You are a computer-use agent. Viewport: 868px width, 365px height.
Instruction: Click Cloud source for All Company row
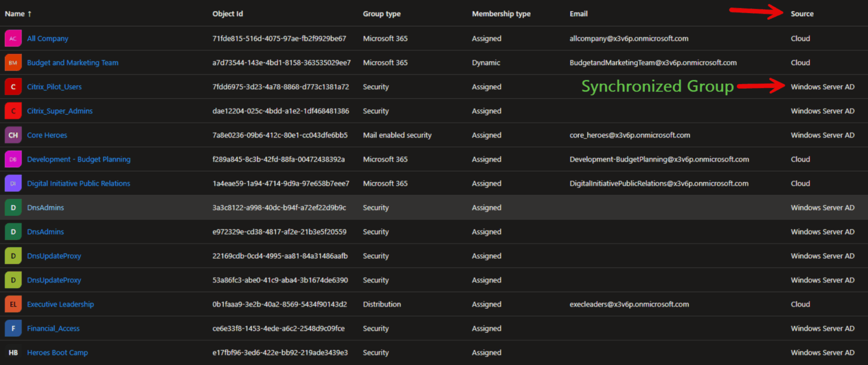point(800,38)
